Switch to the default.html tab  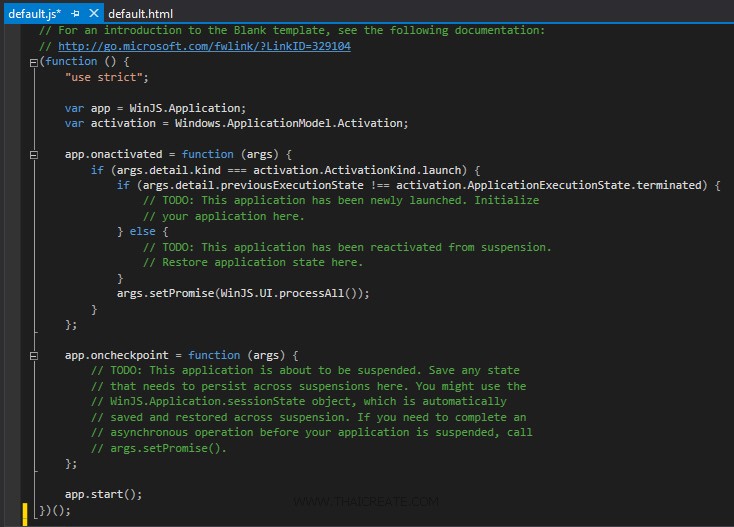[140, 13]
